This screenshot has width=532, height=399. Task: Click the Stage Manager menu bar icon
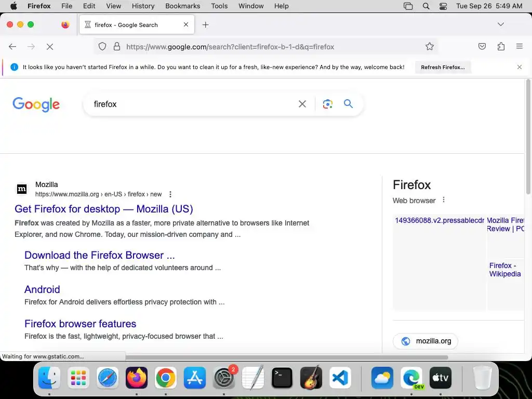click(x=408, y=6)
